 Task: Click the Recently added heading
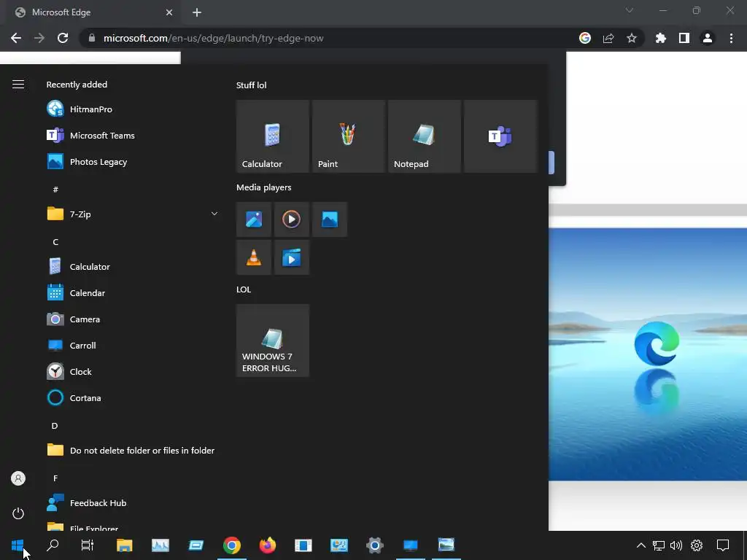pos(77,85)
